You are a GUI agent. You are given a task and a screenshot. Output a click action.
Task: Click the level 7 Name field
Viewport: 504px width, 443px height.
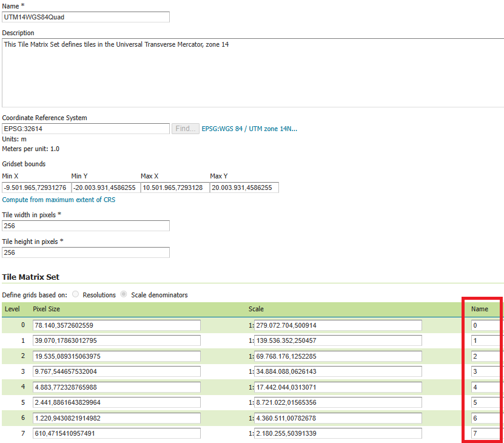[x=485, y=433]
